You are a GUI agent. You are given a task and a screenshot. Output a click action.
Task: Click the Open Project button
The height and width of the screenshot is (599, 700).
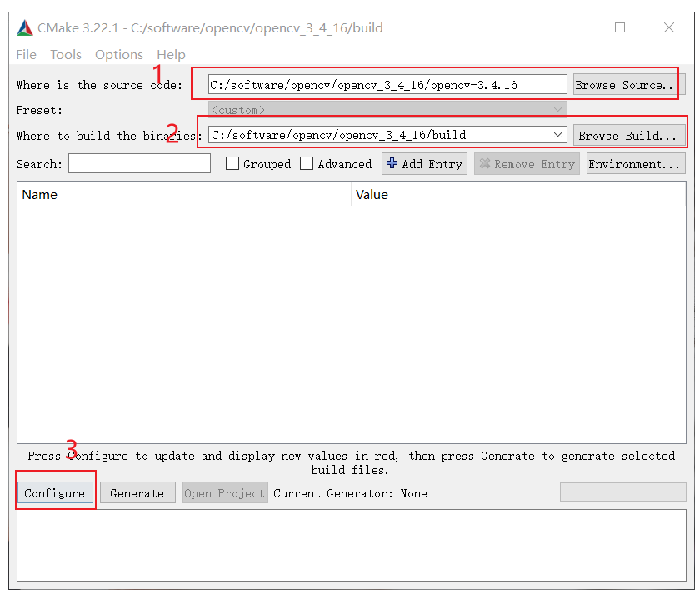pos(225,492)
